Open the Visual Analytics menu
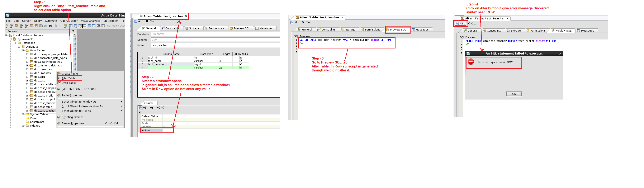Viewport: 644px width, 188px height. pyautogui.click(x=90, y=21)
